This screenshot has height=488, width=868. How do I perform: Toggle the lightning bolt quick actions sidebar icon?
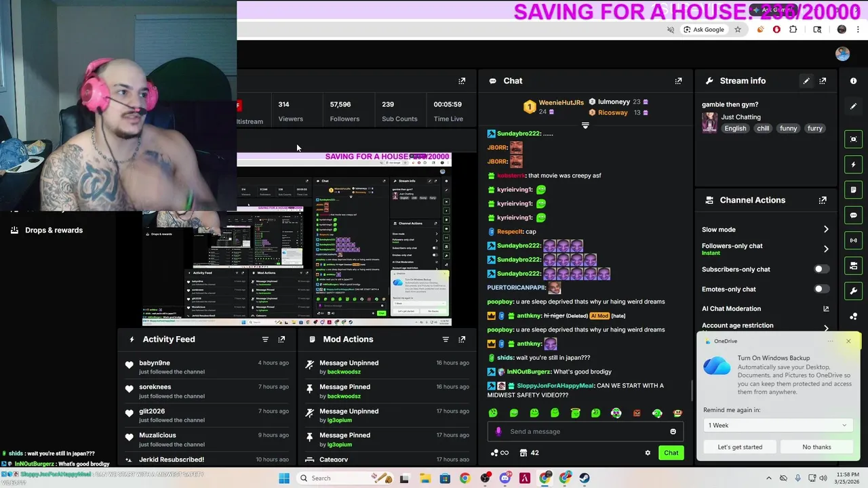pyautogui.click(x=853, y=164)
